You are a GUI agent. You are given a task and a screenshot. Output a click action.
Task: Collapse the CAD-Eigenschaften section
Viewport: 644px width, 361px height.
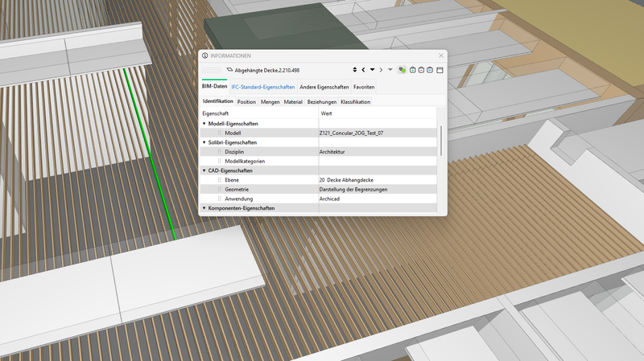(x=204, y=170)
